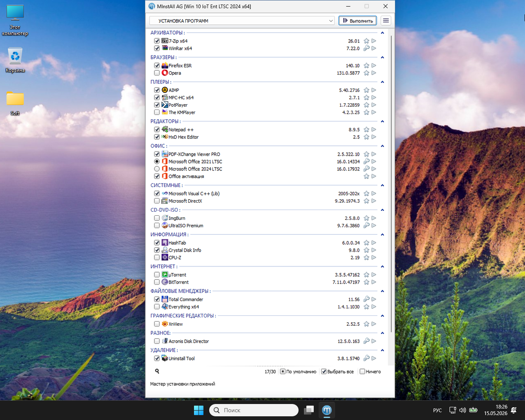Collapse the РЕДАКТОРЫ section arrow
The image size is (525, 420).
(383, 121)
